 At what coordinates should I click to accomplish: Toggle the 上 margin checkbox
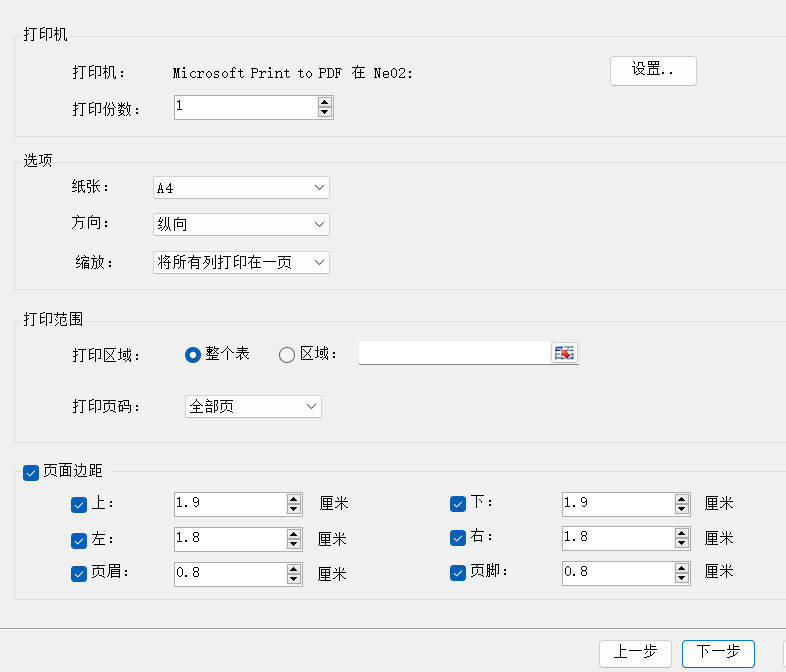pos(79,505)
